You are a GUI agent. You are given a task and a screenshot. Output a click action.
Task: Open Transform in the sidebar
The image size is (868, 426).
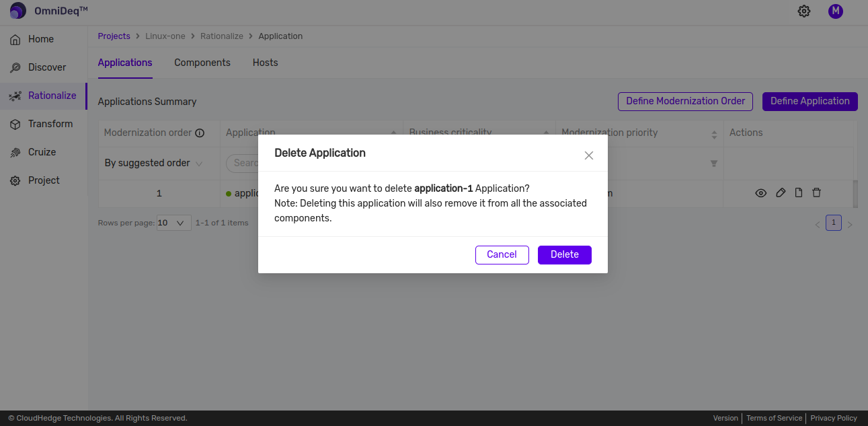coord(44,124)
